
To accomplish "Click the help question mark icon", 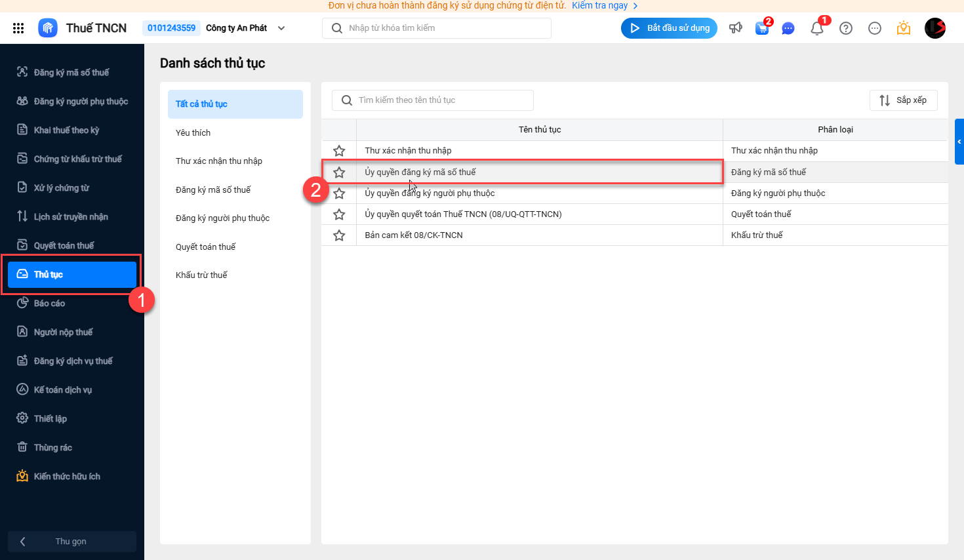I will (x=846, y=28).
